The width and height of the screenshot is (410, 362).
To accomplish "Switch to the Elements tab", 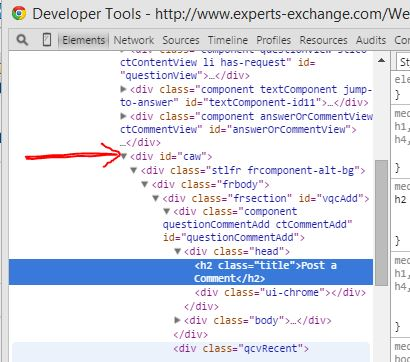I will pyautogui.click(x=83, y=40).
